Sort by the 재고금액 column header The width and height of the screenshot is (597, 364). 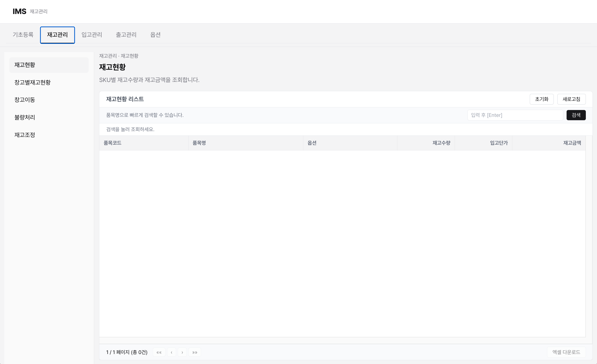pos(572,143)
